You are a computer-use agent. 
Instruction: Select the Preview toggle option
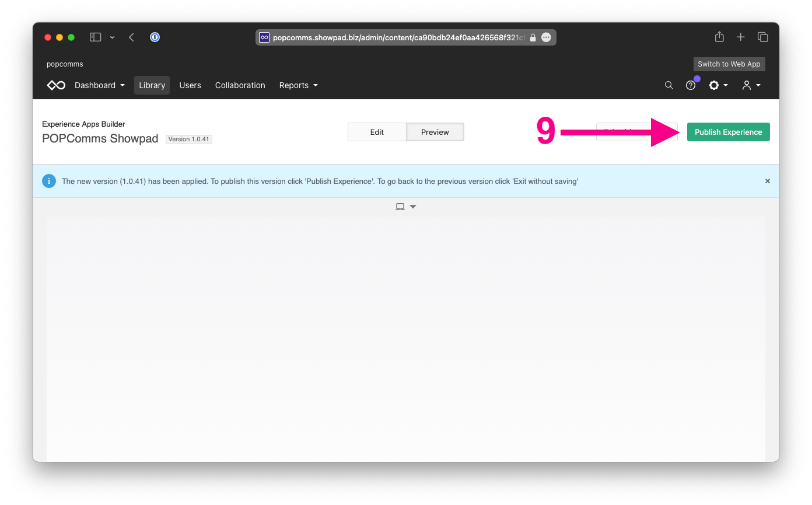pos(435,132)
